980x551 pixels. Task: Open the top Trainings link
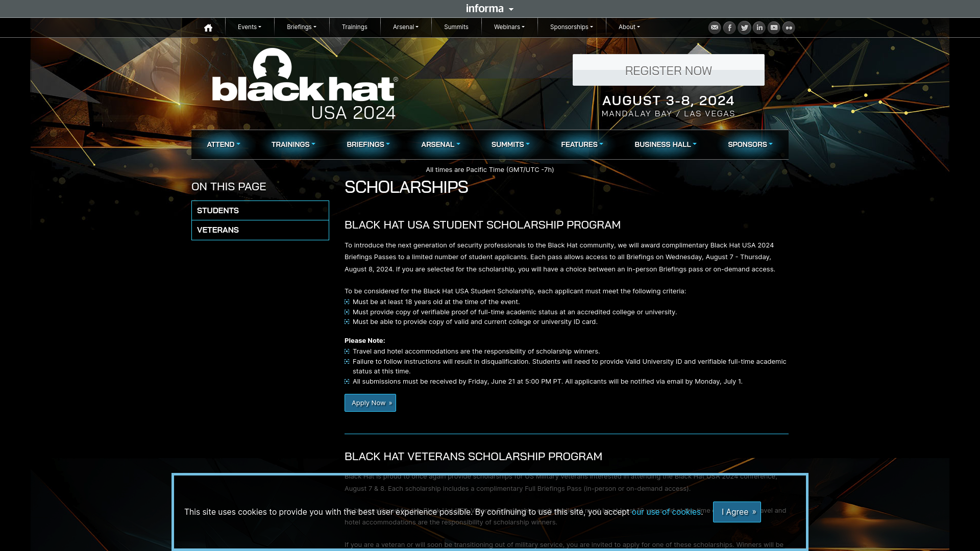click(x=355, y=27)
